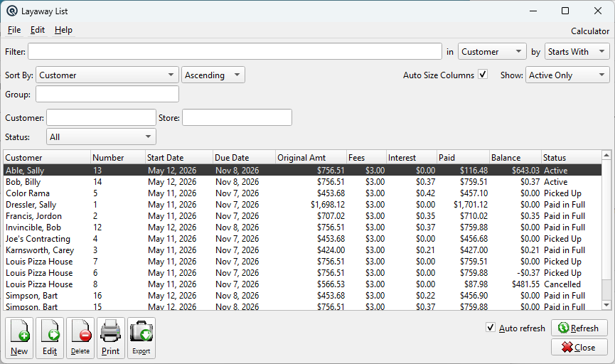This screenshot has width=615, height=364.
Task: Click the Due Date column header
Action: 245,157
